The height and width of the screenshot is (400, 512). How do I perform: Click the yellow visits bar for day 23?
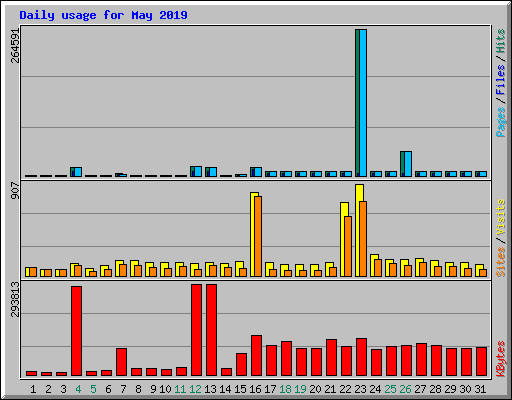click(x=358, y=230)
